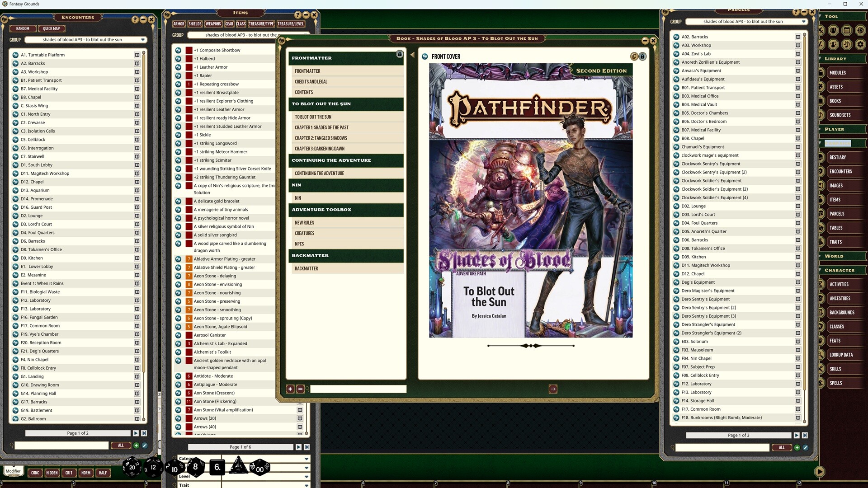The image size is (868, 488).
Task: Roll the d100 percentile die in the dice tray
Action: coord(259,470)
